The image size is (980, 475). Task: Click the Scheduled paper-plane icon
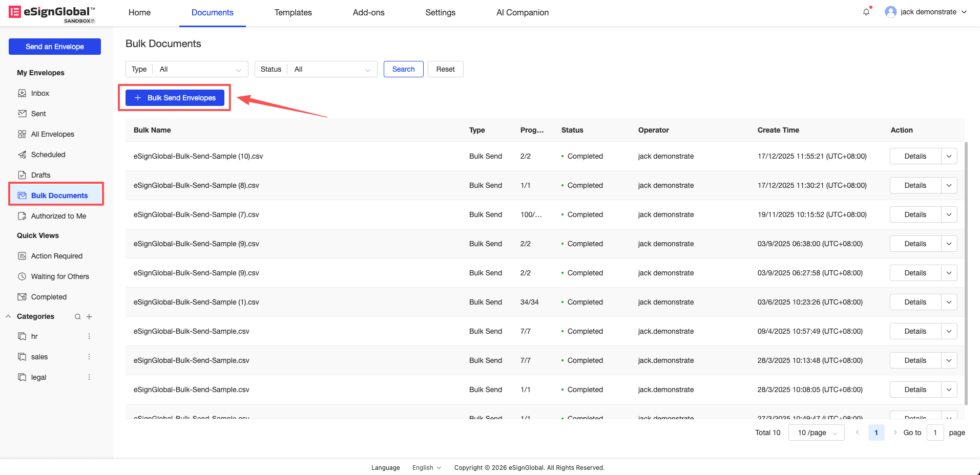pyautogui.click(x=22, y=155)
